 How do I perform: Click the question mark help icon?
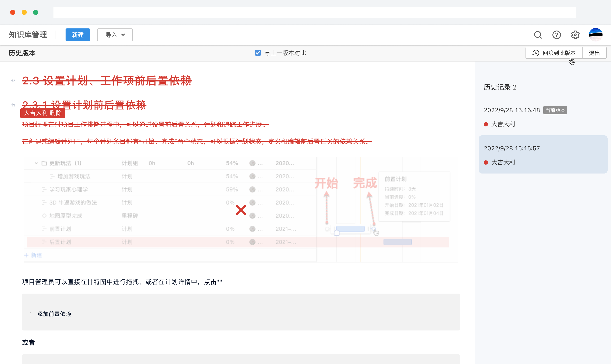tap(556, 35)
